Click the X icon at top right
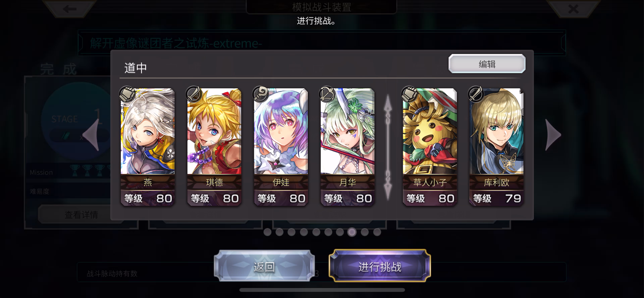Screen dimensions: 644x298 coord(573,9)
